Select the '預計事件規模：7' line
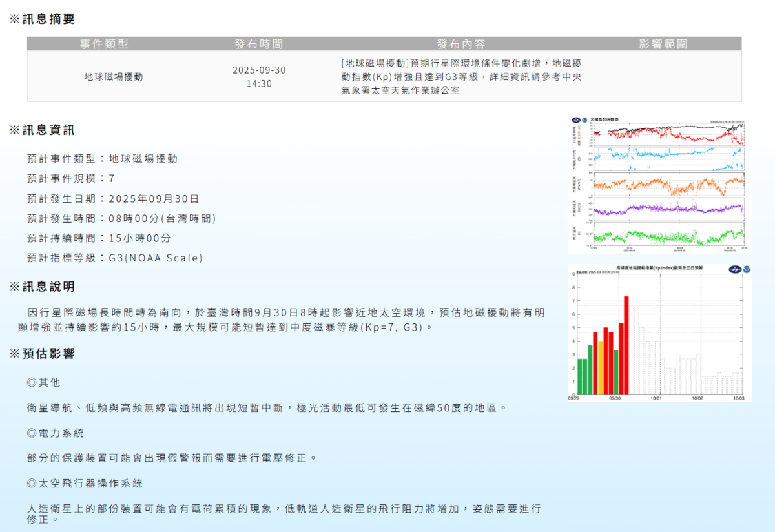This screenshot has height=532, width=775. (71, 178)
